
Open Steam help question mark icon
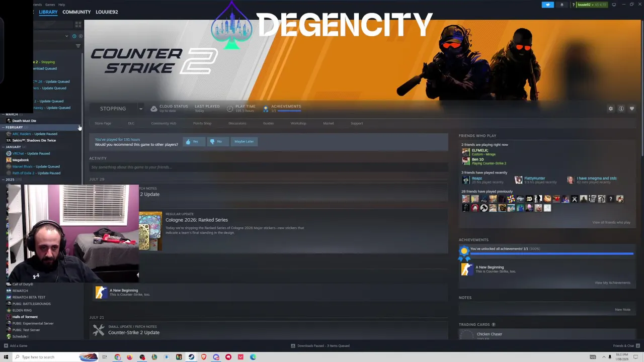coord(573,5)
